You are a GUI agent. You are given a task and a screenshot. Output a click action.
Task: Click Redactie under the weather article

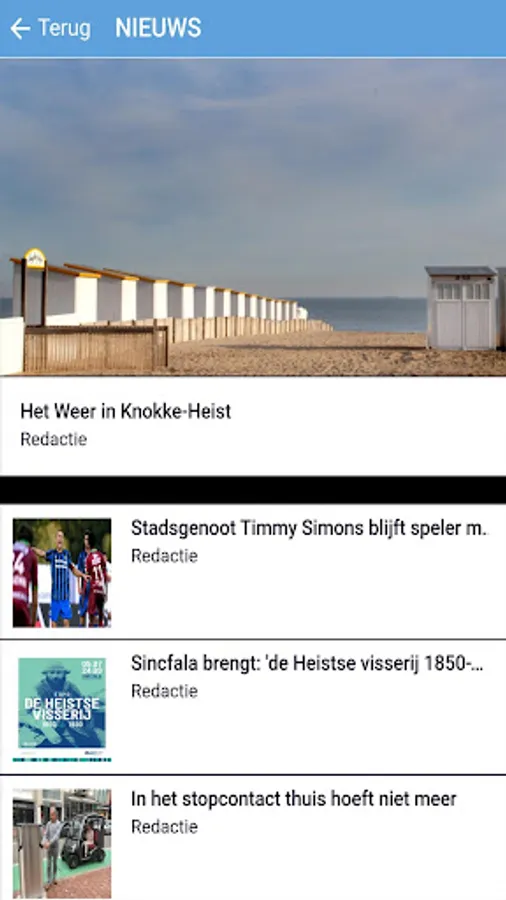[x=53, y=439]
